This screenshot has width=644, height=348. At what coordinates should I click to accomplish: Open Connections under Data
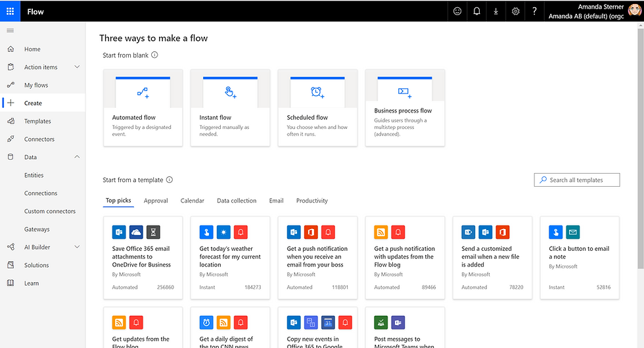pyautogui.click(x=41, y=193)
